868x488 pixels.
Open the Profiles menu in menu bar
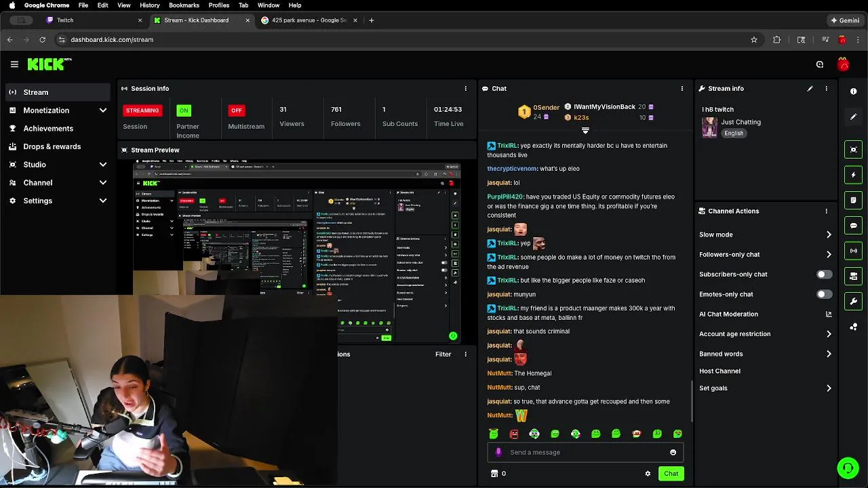(218, 5)
